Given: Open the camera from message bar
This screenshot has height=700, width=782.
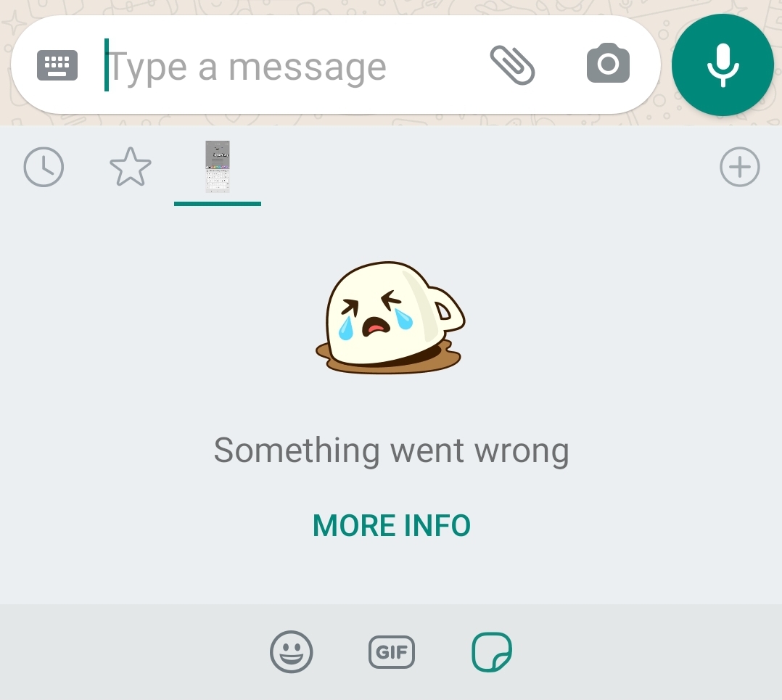Looking at the screenshot, I should (x=608, y=63).
